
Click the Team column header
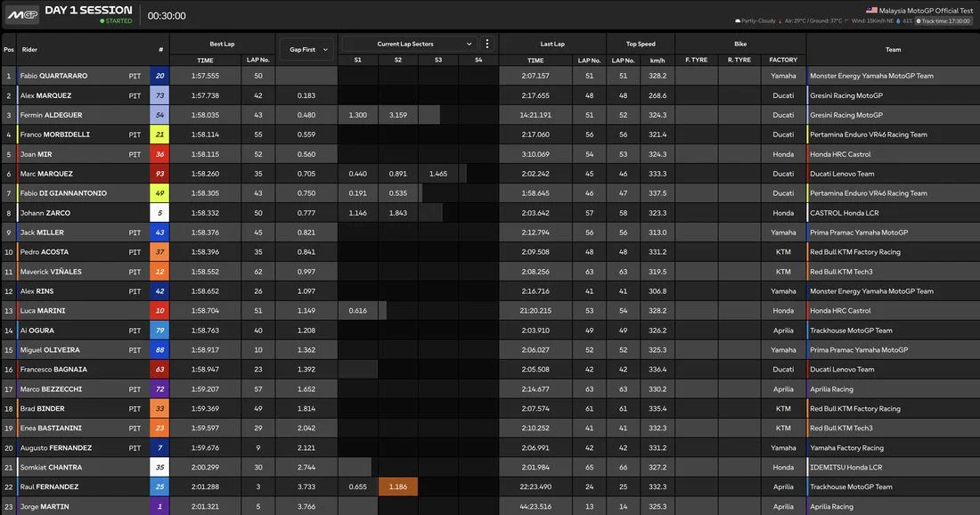[x=893, y=49]
